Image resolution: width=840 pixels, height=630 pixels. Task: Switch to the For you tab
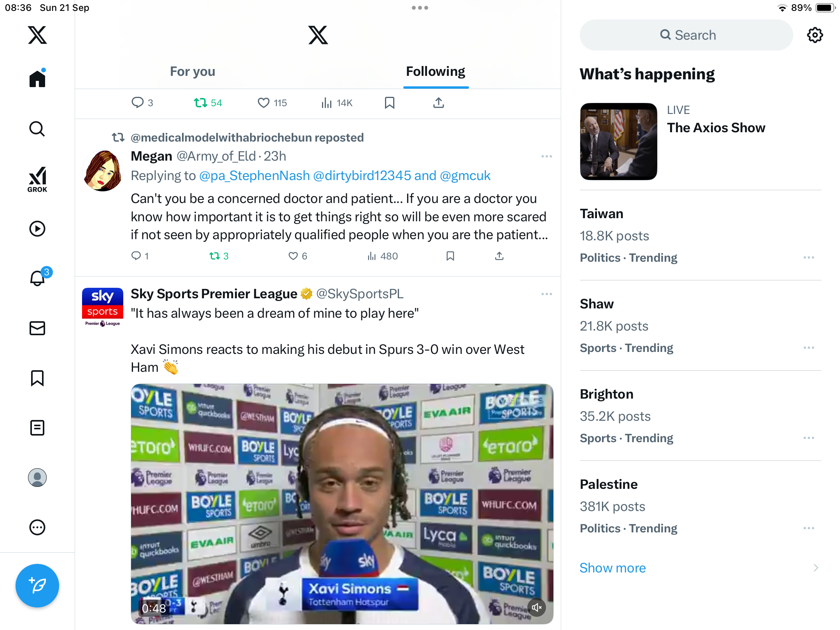(192, 72)
